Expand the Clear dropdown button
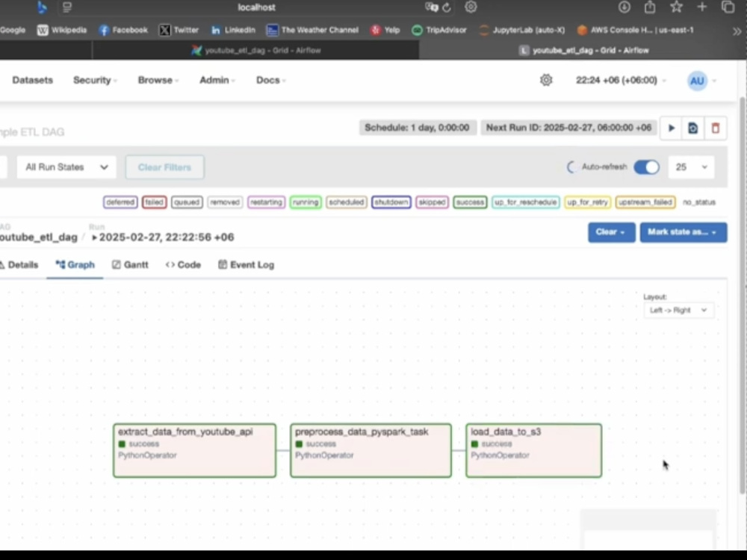 (x=611, y=232)
